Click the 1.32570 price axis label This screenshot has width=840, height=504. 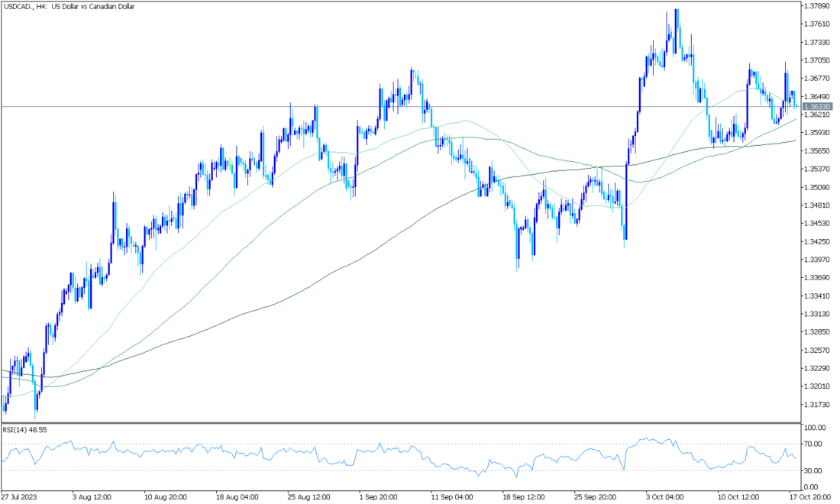817,350
